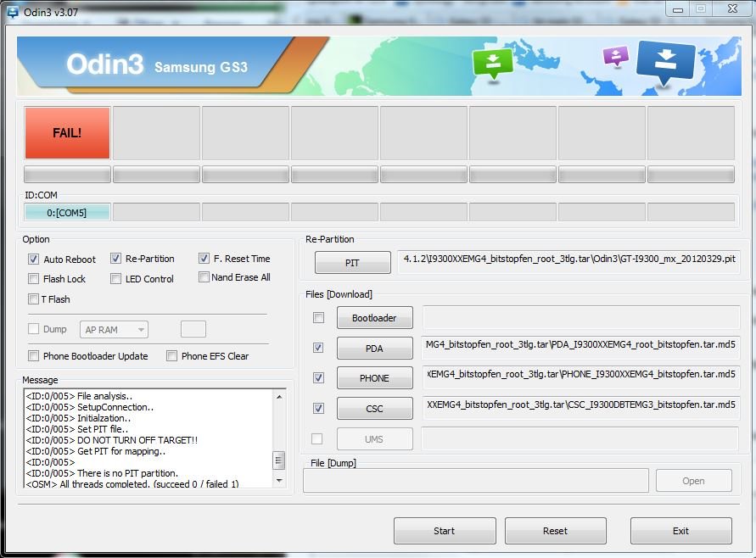Click the purple upload bubble icon in banner
756x558 pixels.
tap(616, 56)
